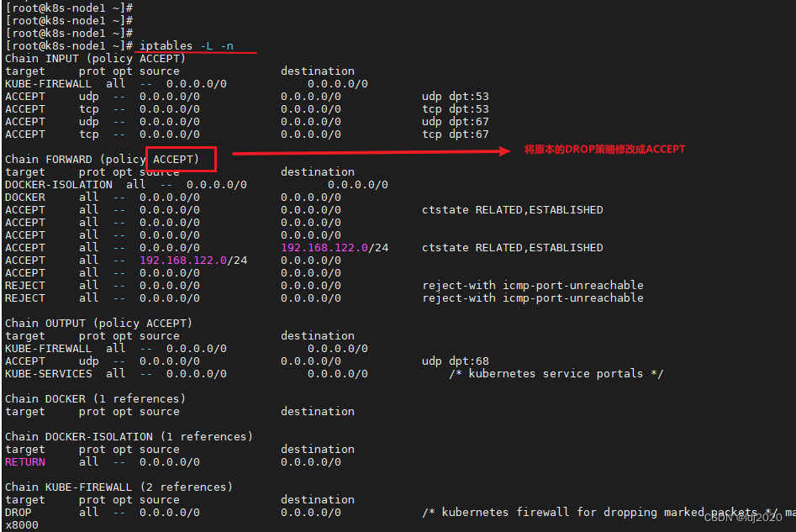Click the Chain DOCKER (1 references) header
The image size is (796, 532).
tap(95, 398)
